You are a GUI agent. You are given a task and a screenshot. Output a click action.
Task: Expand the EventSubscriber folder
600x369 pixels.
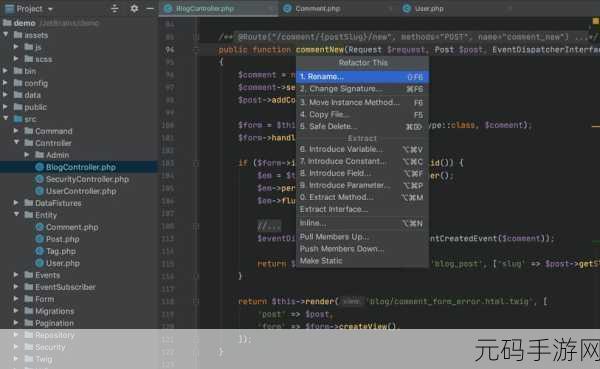(x=16, y=287)
